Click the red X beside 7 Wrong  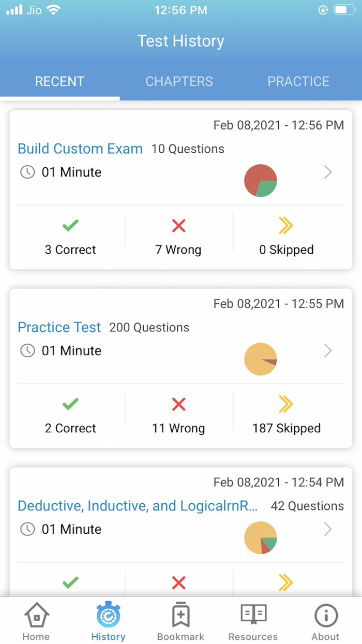(178, 225)
